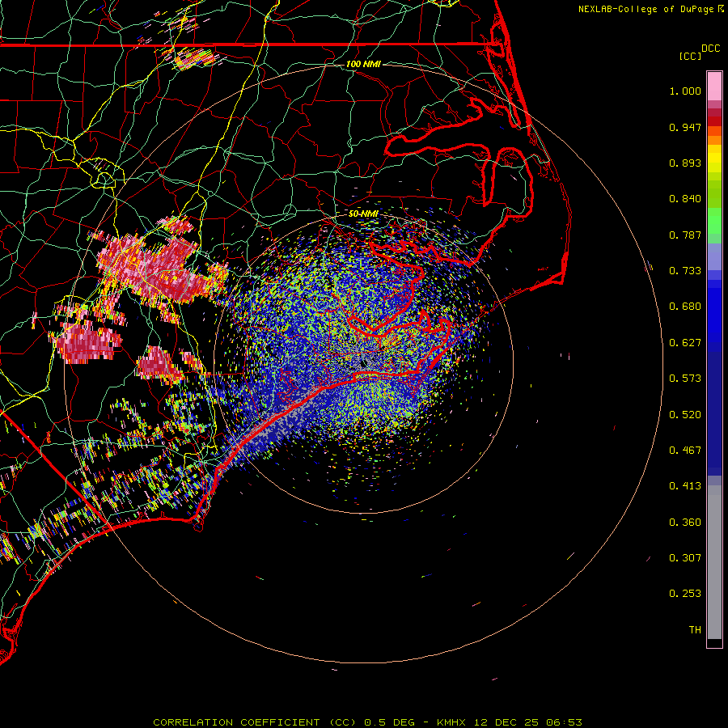
Task: Select the 0.573 scale value
Action: [x=685, y=379]
